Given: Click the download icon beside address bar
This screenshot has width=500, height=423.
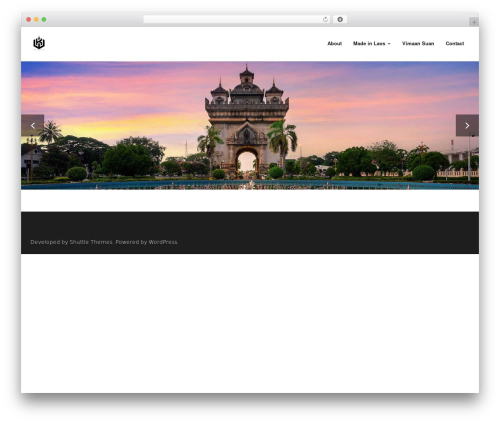Looking at the screenshot, I should tap(340, 19).
